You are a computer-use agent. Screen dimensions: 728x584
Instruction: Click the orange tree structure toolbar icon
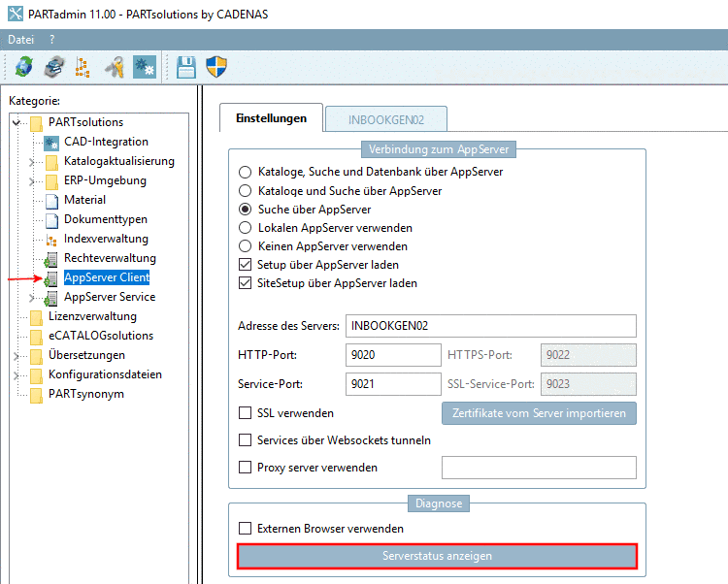pos(83,67)
